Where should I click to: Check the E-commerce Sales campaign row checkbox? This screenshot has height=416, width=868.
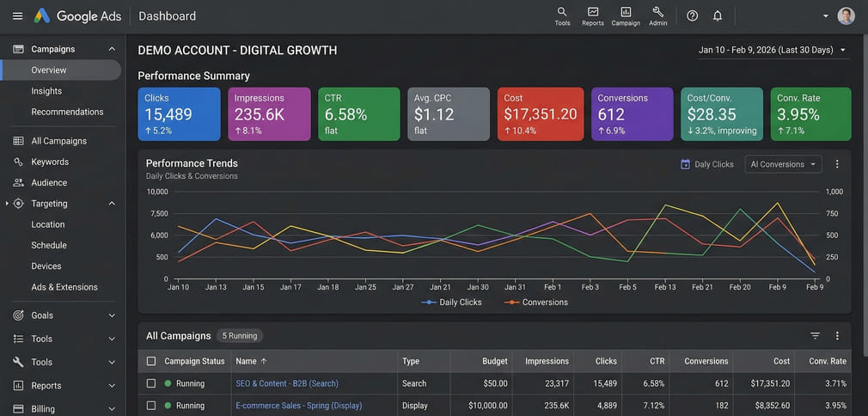point(151,406)
